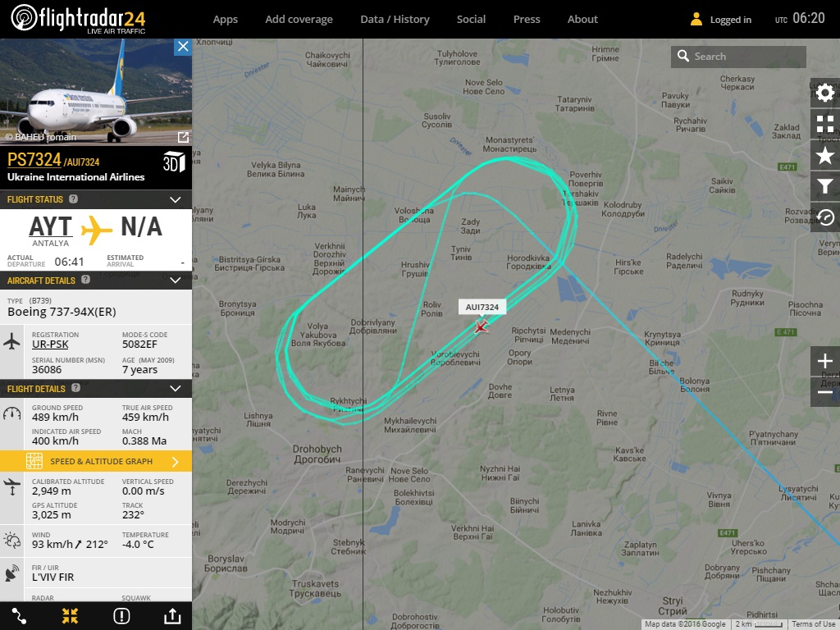The width and height of the screenshot is (840, 630).
Task: Open map settings gear icon
Action: (825, 94)
